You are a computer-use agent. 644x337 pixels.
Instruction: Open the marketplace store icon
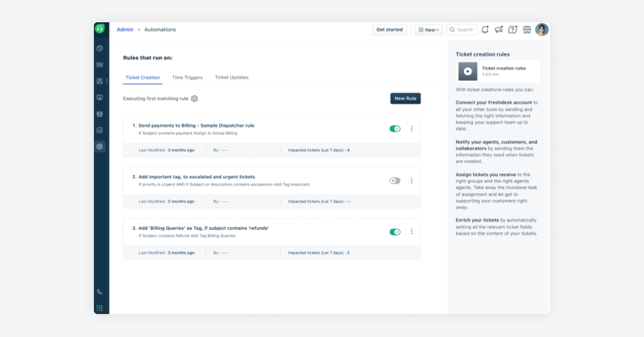(x=526, y=30)
